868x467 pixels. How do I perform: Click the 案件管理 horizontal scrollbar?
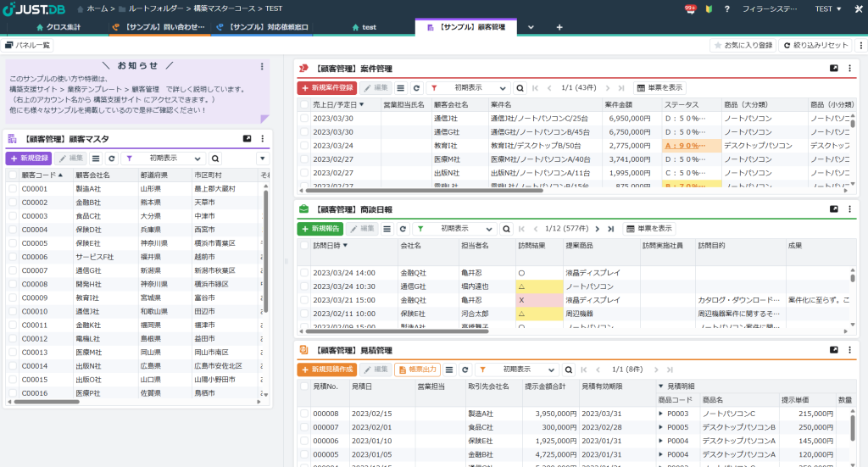pos(424,191)
